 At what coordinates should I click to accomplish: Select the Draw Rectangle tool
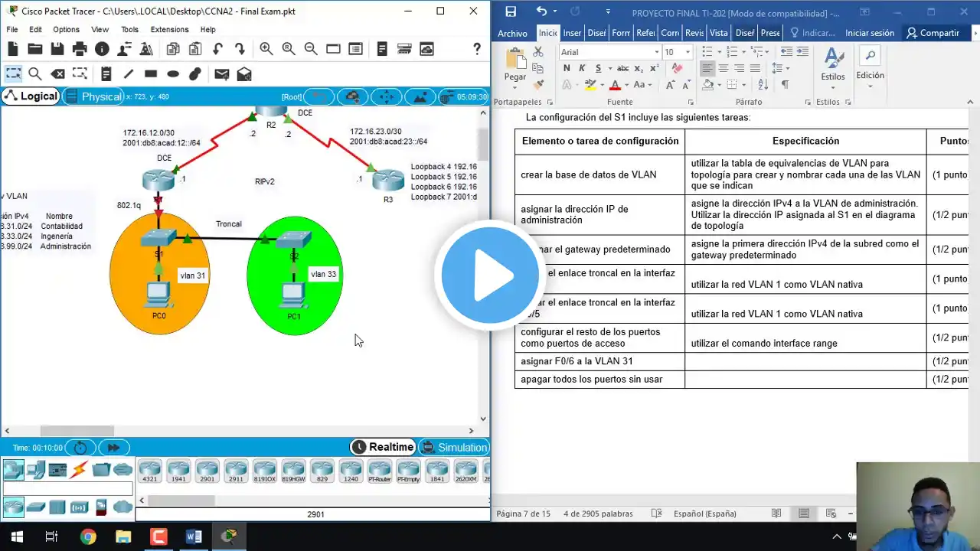point(151,74)
